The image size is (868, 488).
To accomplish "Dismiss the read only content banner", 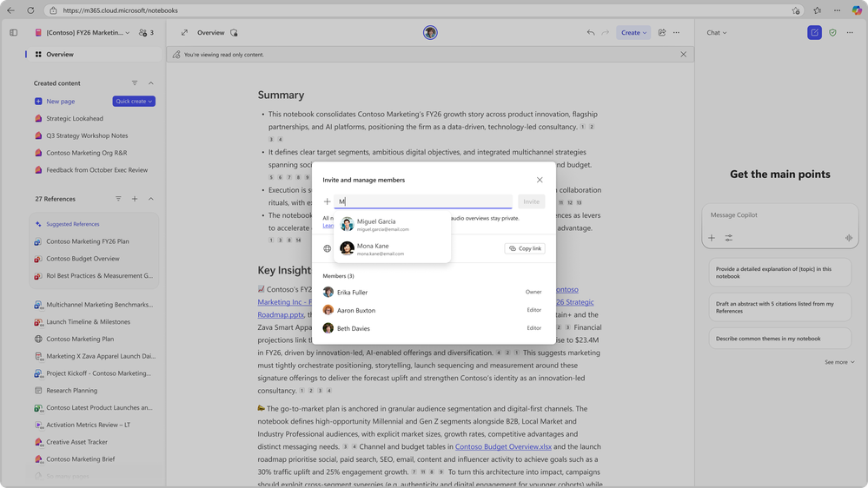I will tap(683, 54).
